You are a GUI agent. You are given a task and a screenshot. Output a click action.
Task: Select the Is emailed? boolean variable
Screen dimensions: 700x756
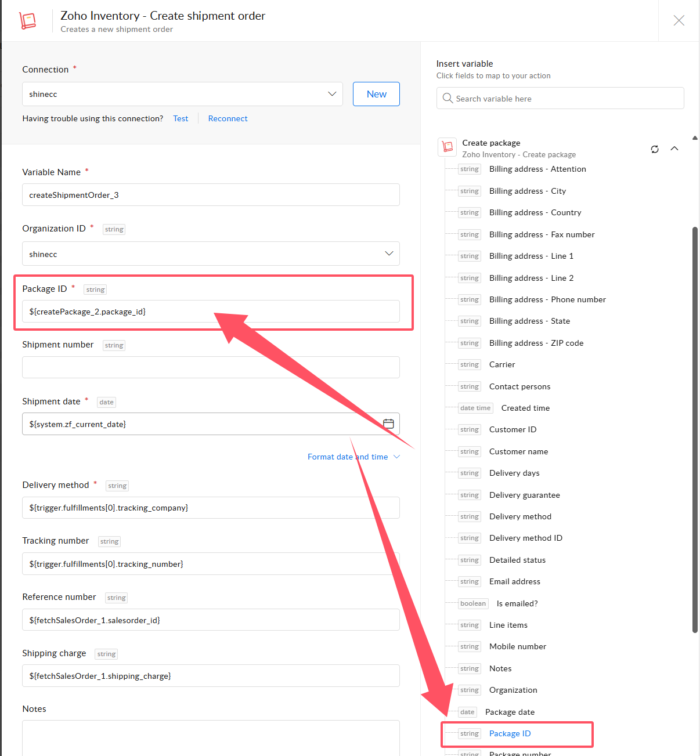[517, 603]
